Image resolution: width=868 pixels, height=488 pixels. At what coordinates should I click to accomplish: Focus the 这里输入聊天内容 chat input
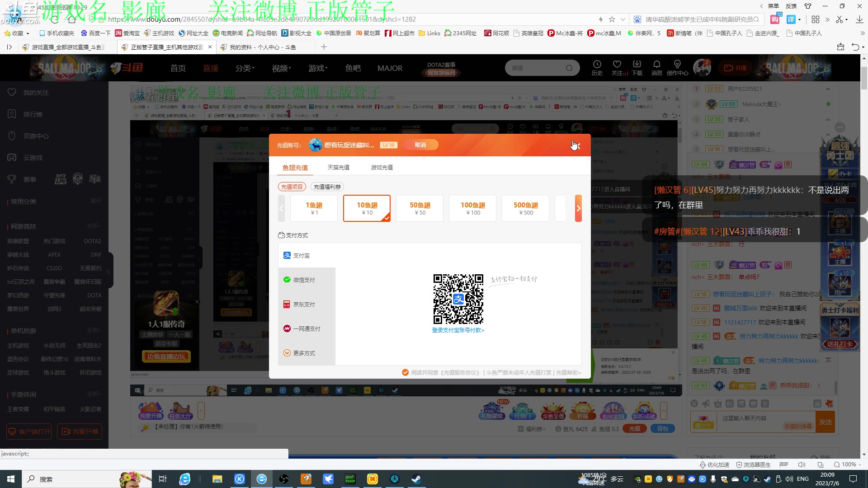[766, 422]
